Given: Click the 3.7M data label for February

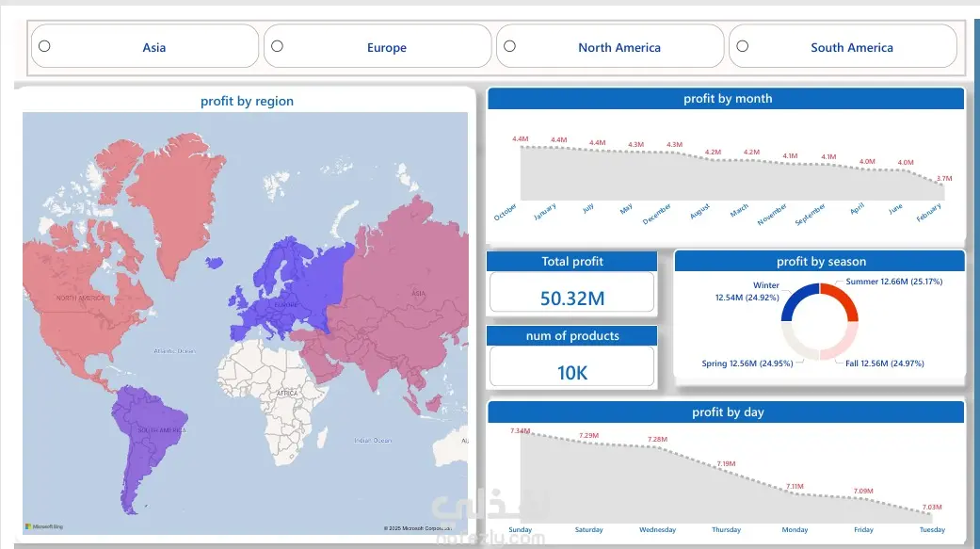Looking at the screenshot, I should [x=944, y=178].
